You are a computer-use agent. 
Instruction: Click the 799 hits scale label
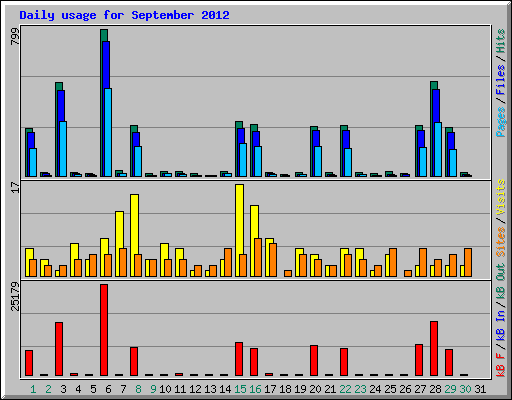tap(15, 36)
